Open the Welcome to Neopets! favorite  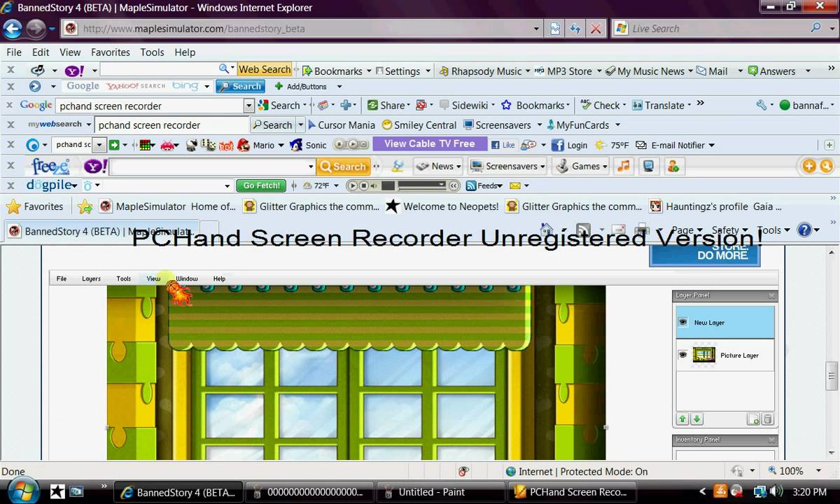click(442, 206)
